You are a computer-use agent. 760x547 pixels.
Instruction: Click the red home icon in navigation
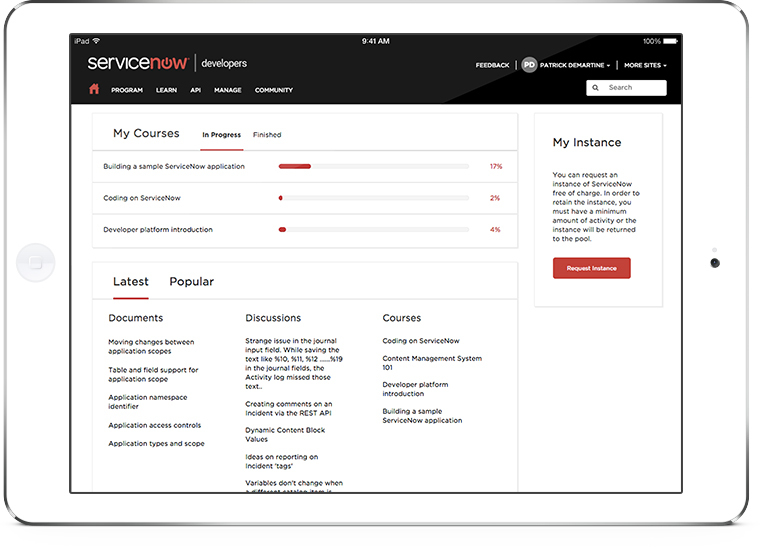tap(94, 89)
